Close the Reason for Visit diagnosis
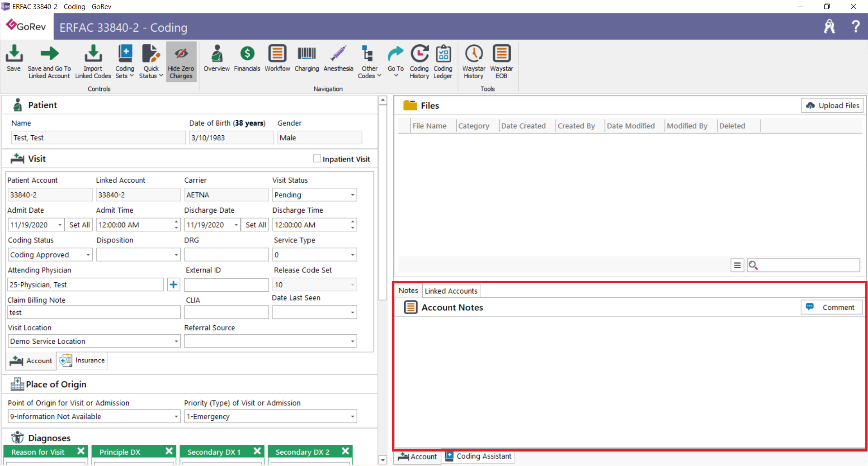This screenshot has height=466, width=868. pyautogui.click(x=81, y=451)
